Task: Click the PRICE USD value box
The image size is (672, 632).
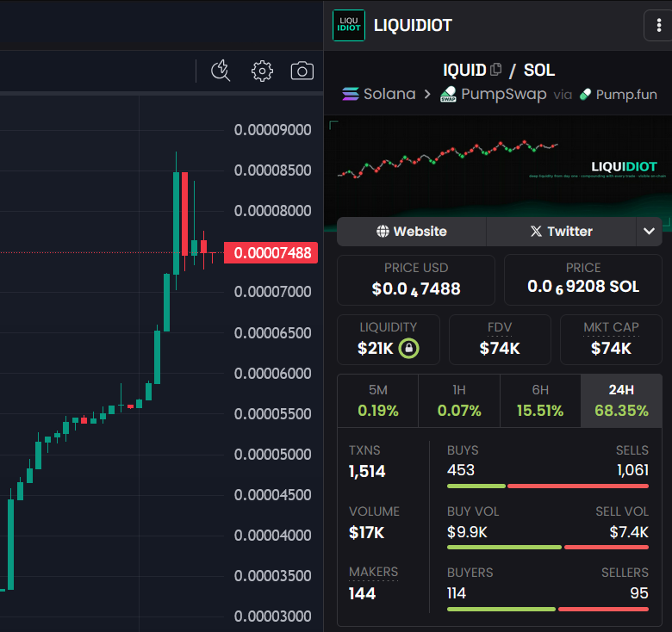Action: tap(416, 280)
